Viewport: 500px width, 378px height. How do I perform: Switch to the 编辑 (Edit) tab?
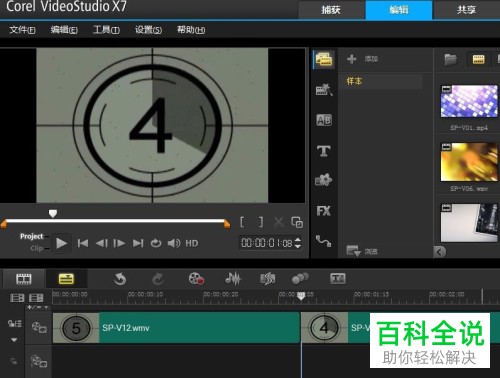[x=399, y=10]
